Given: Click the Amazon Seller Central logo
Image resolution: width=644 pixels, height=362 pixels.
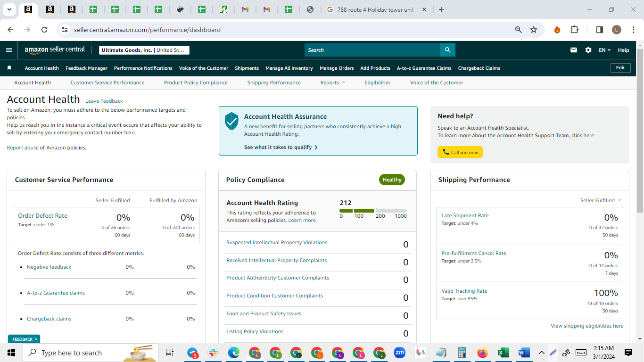Looking at the screenshot, I should pos(55,50).
